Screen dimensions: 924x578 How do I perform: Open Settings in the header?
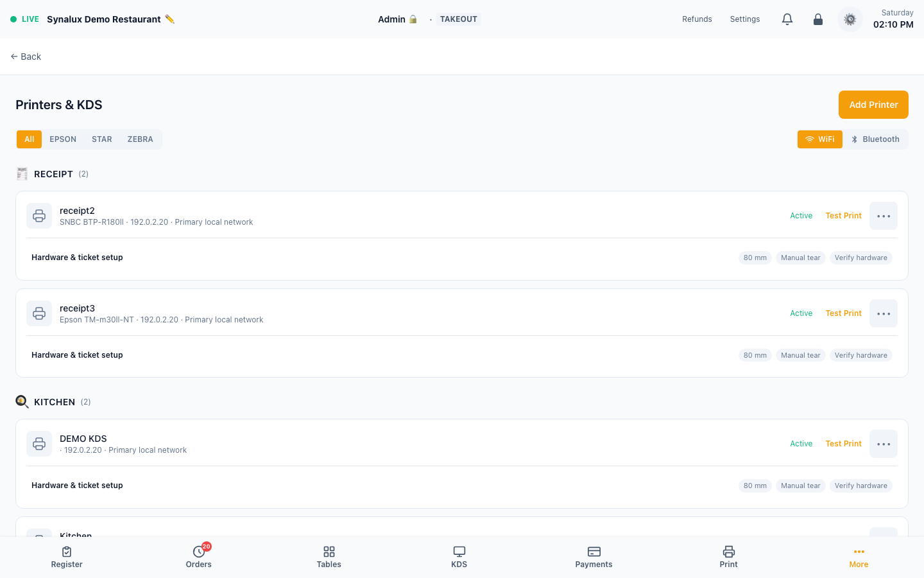[x=745, y=19]
